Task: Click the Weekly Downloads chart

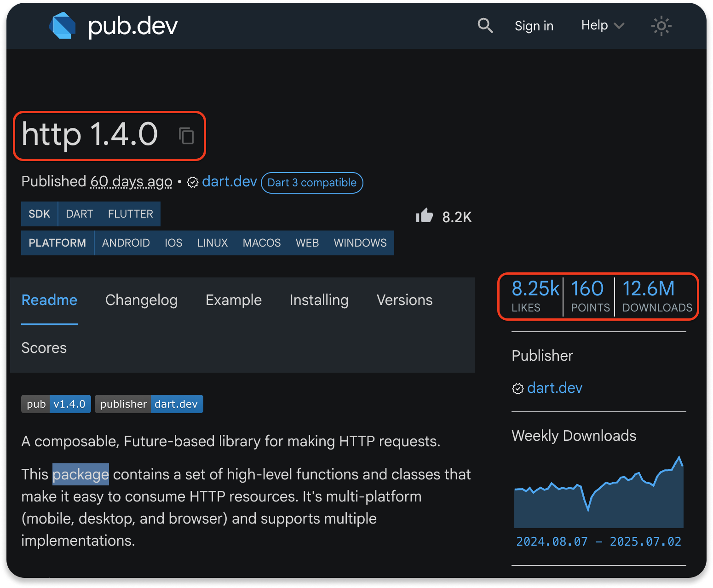Action: click(598, 493)
